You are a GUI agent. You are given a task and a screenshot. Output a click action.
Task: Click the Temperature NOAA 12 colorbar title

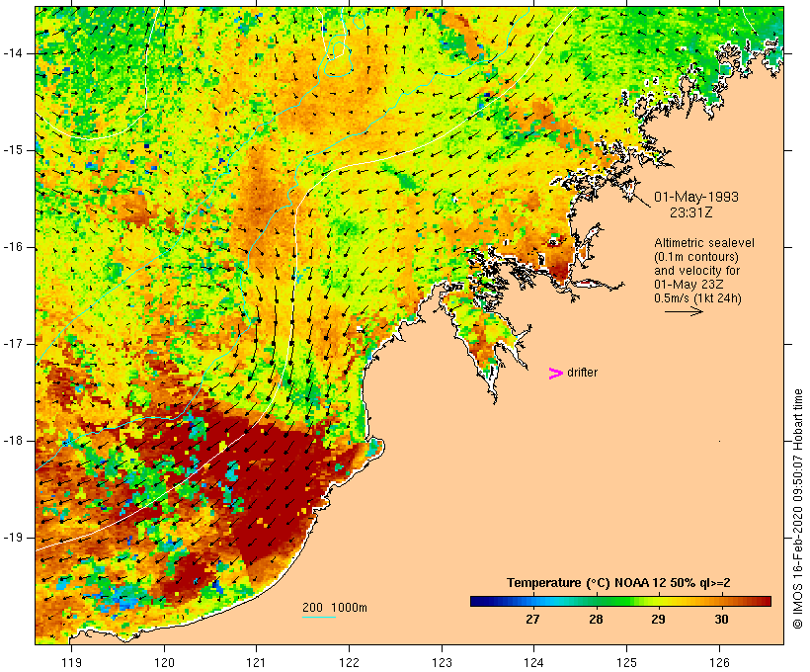point(618,583)
